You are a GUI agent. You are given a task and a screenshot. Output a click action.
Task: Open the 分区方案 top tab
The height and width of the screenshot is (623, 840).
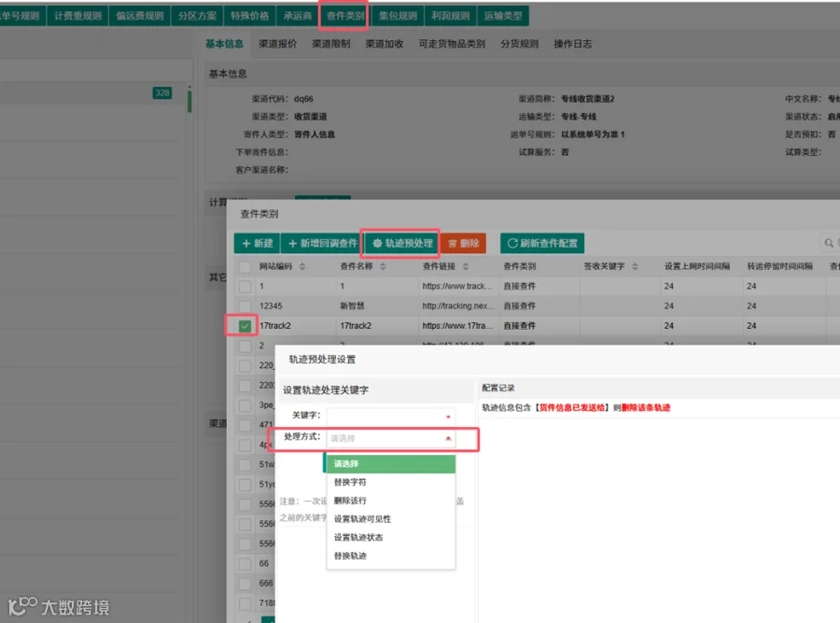tap(197, 16)
